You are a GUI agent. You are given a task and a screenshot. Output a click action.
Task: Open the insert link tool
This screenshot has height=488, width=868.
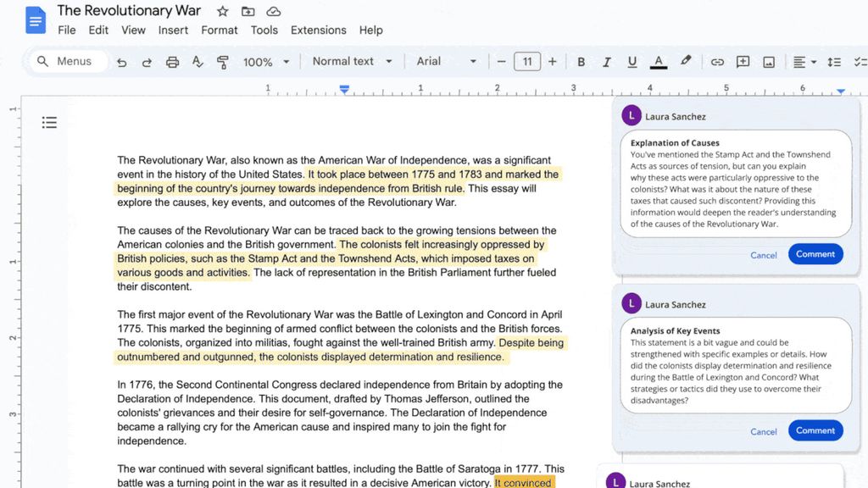tap(717, 62)
